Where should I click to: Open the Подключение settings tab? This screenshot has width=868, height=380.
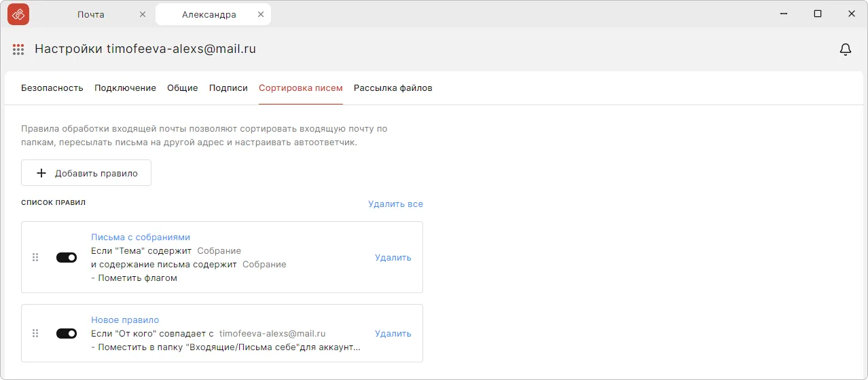click(125, 88)
